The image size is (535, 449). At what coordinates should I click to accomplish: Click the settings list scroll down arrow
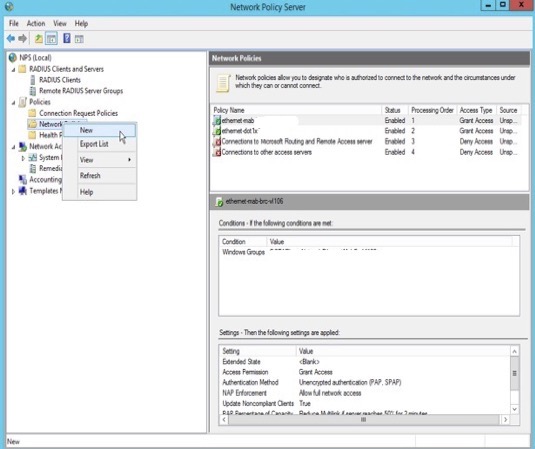point(515,409)
